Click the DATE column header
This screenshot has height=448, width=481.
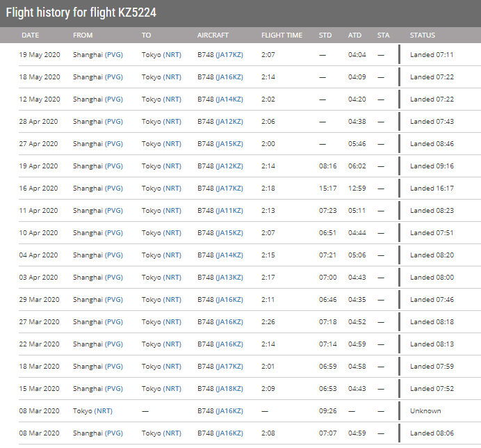tap(31, 35)
